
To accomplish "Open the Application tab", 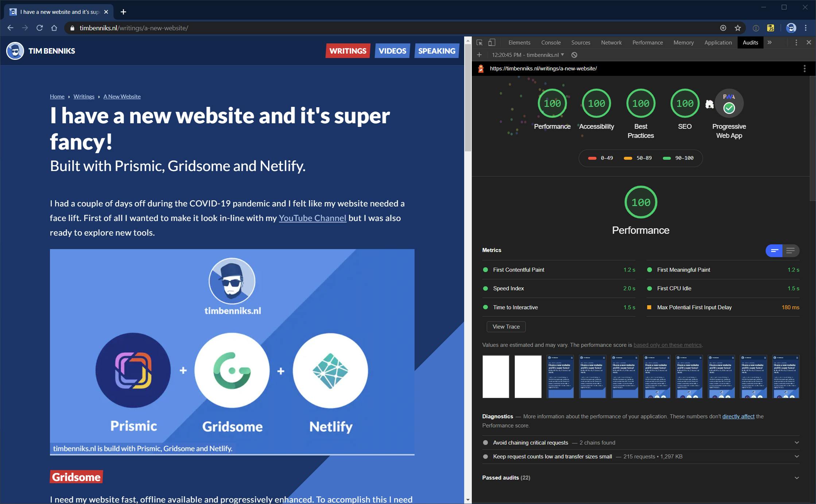I will [718, 42].
